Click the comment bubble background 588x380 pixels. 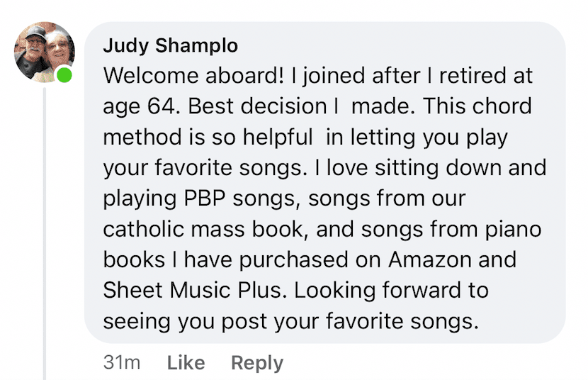[324, 182]
